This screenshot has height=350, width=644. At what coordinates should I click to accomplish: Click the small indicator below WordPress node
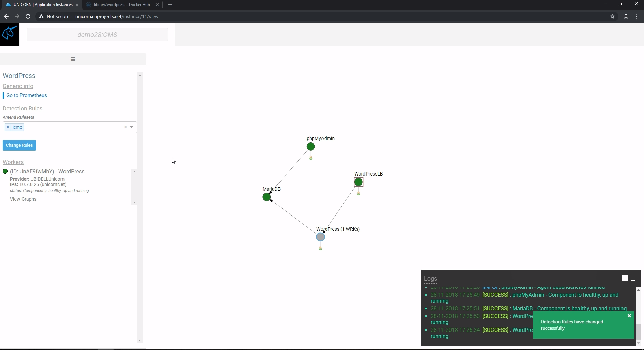[320, 248]
